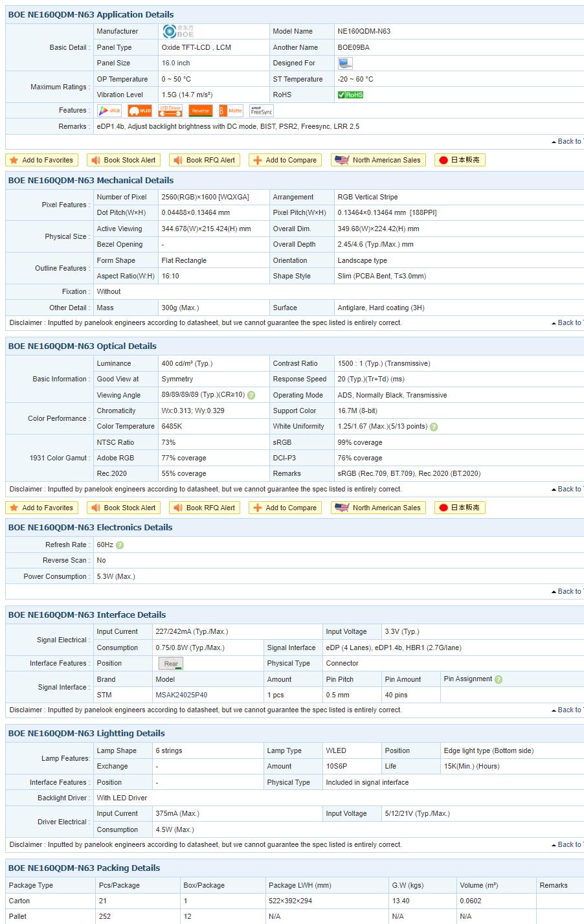
Task: Add to Favorites below Application Details
Action: click(x=41, y=160)
